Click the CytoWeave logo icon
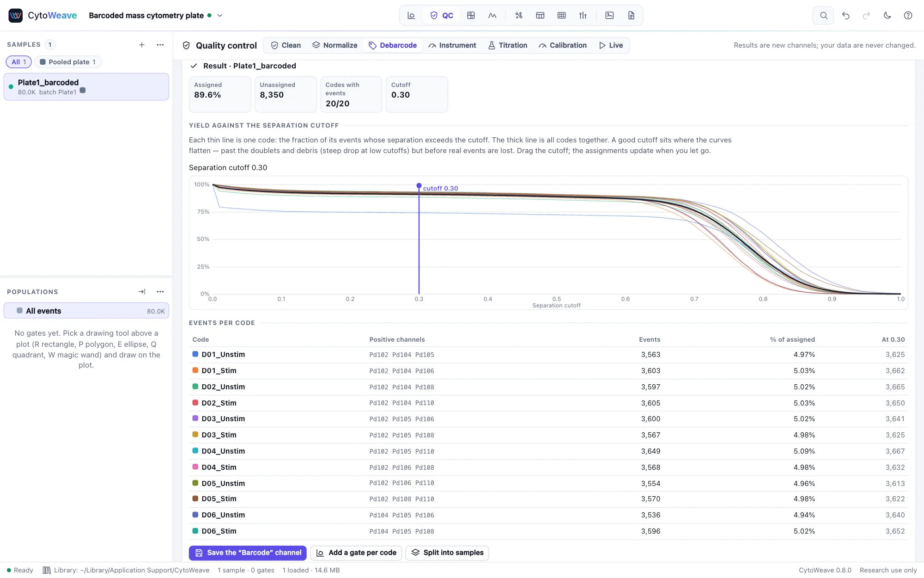The image size is (924, 578). point(16,15)
